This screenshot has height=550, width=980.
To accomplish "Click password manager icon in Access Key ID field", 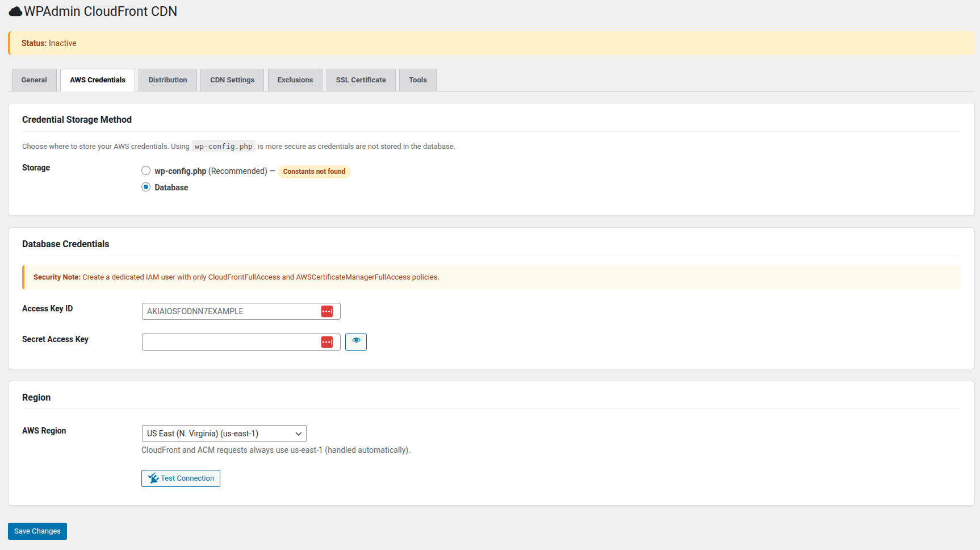I will [x=327, y=311].
